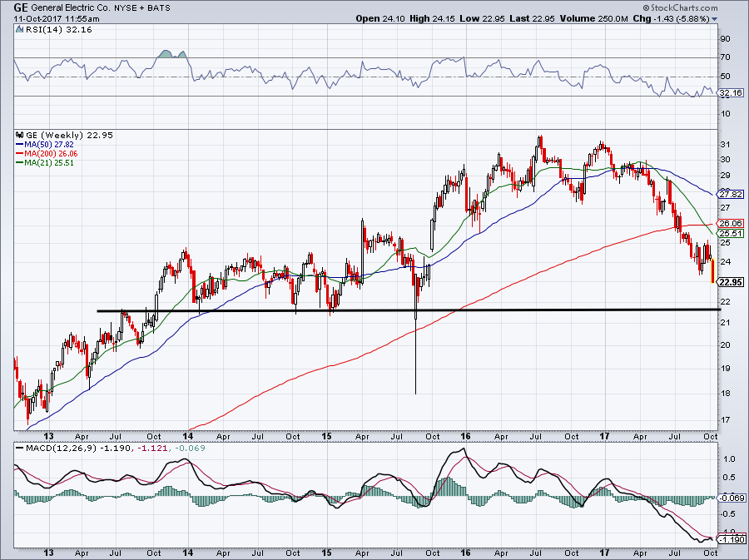Screen dimensions: 749x560
Task: Click the red MA(200) legend line swatch
Action: [20, 154]
